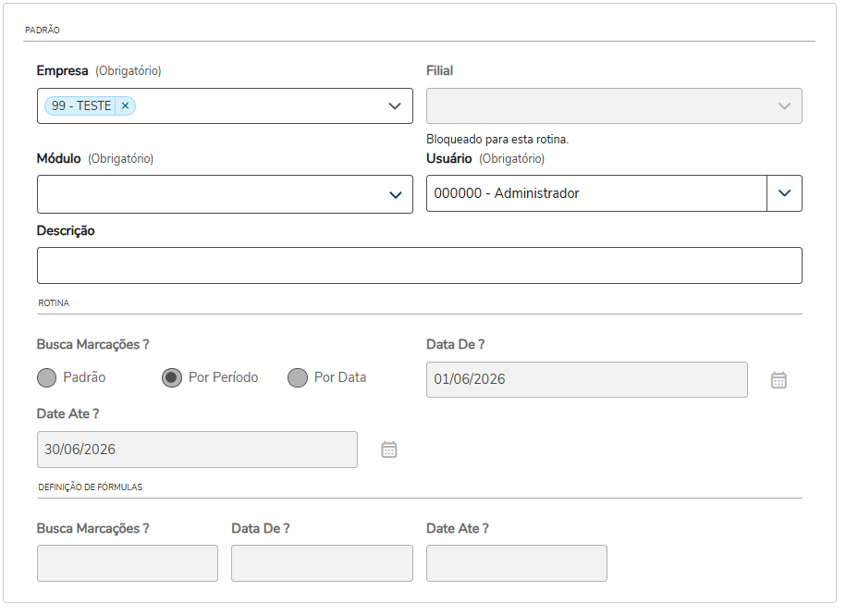Image resolution: width=846 pixels, height=616 pixels.
Task: Click the Descrição label
Action: coord(66,230)
